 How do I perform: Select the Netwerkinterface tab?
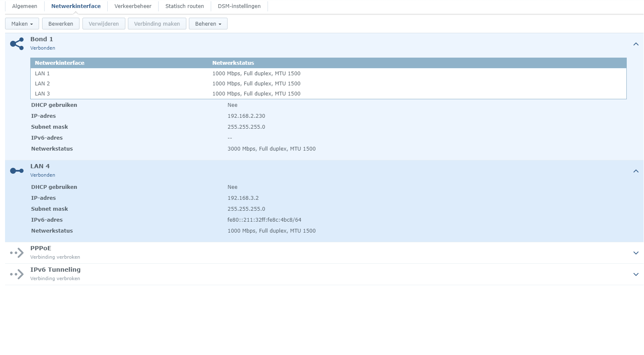pyautogui.click(x=76, y=6)
